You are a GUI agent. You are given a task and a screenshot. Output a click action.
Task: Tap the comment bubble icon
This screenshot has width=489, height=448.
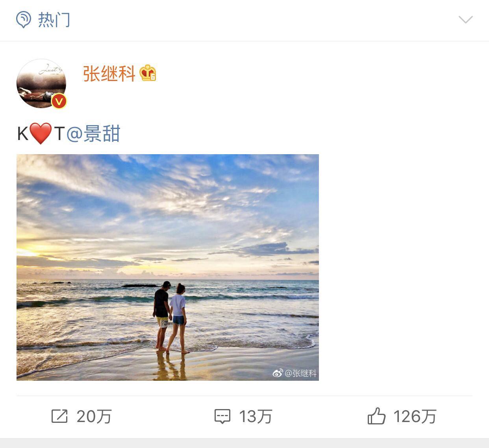(x=222, y=417)
